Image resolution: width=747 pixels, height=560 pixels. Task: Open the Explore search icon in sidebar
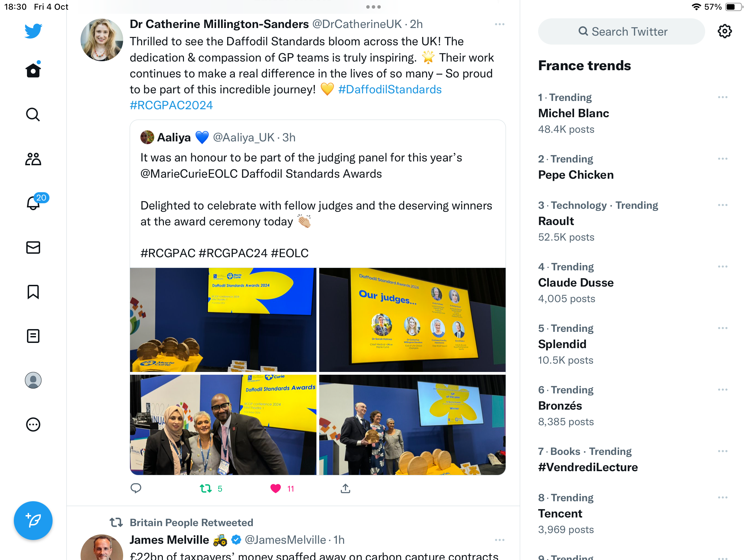point(33,114)
